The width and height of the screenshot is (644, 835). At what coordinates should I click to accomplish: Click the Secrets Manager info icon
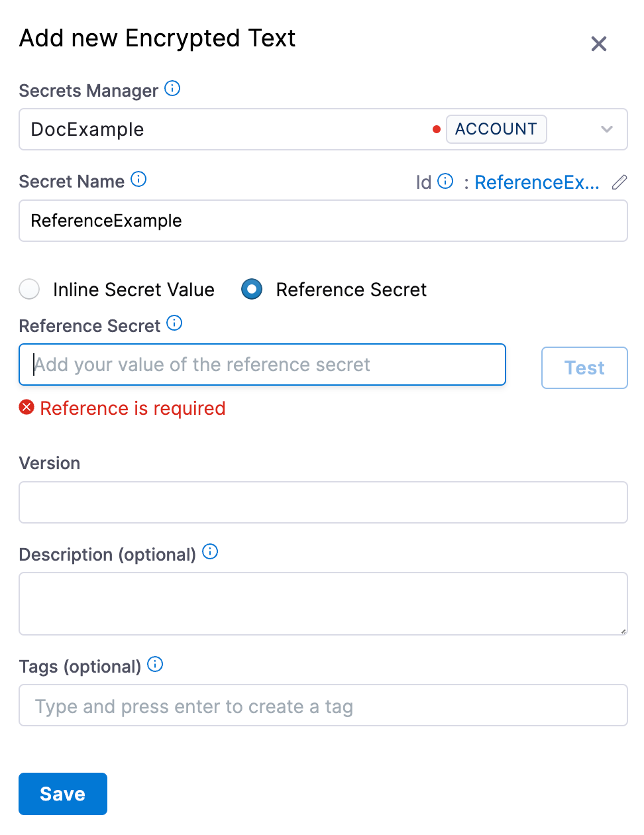172,89
